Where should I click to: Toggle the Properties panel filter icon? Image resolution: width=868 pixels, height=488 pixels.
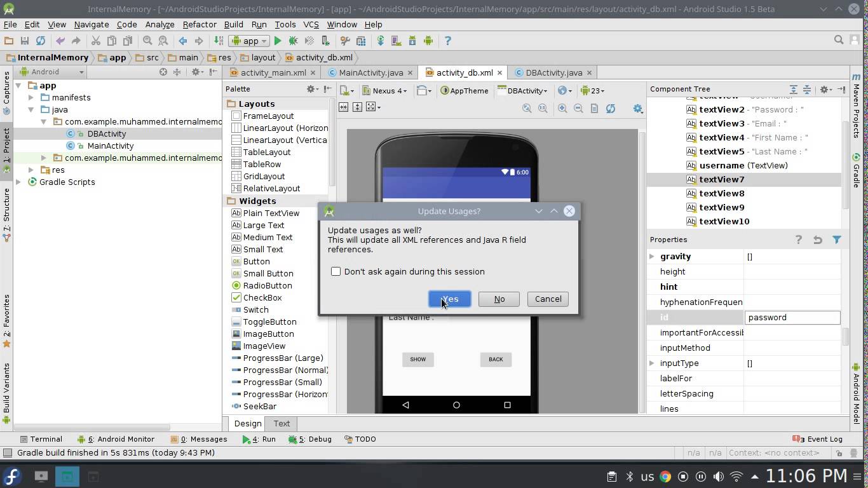click(836, 240)
